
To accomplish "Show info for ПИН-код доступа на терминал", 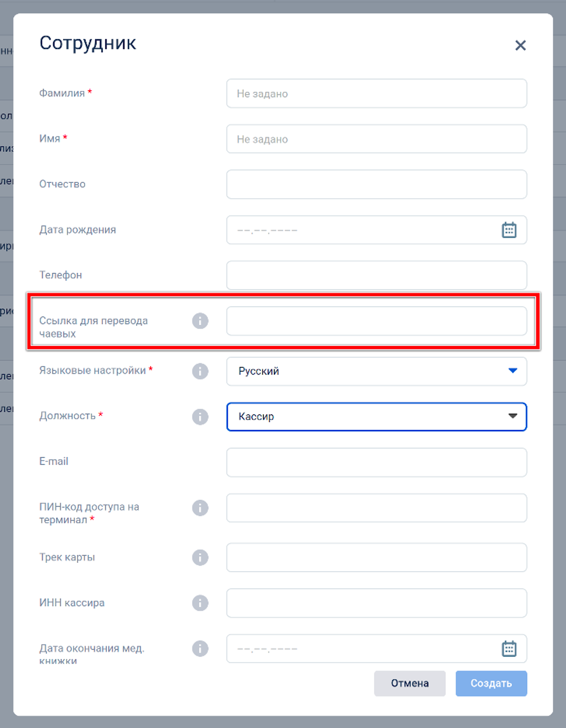I will point(200,508).
